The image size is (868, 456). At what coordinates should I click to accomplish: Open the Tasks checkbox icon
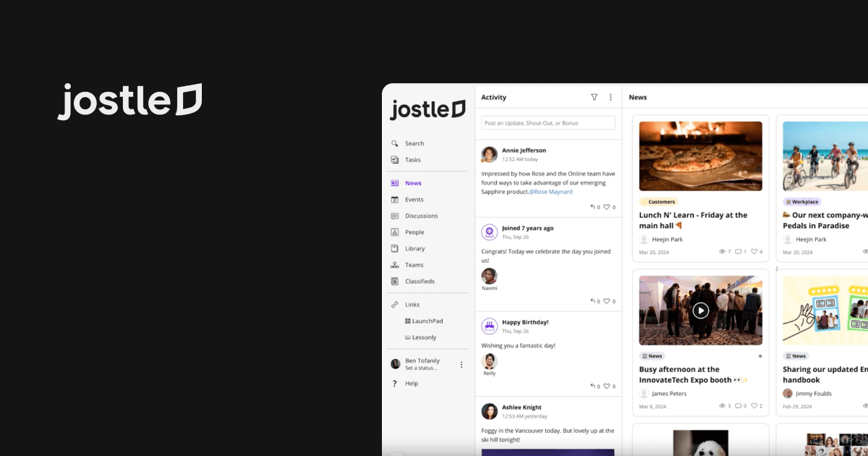395,160
